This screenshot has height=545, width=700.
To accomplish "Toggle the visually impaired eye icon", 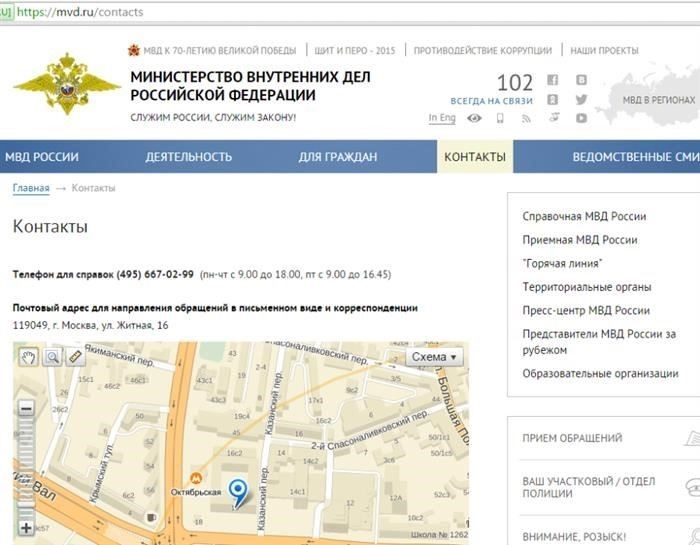I will pos(474,118).
